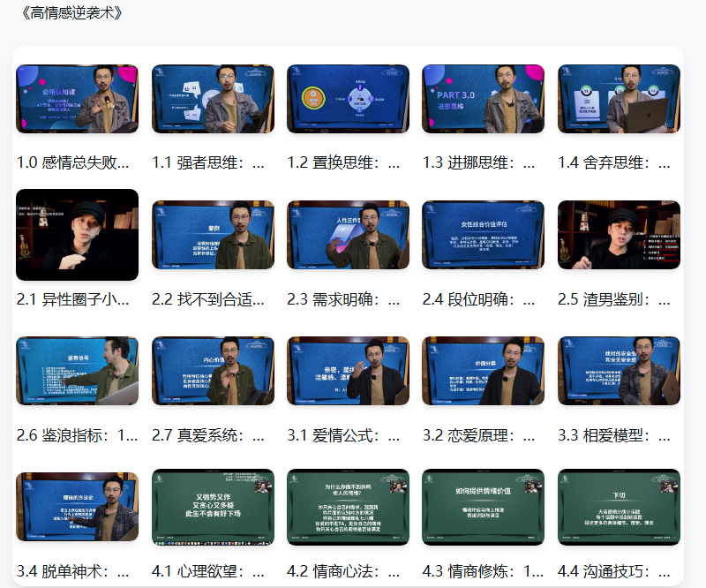
Task: Open video thumbnail for lesson 2.7
Action: coord(213,371)
